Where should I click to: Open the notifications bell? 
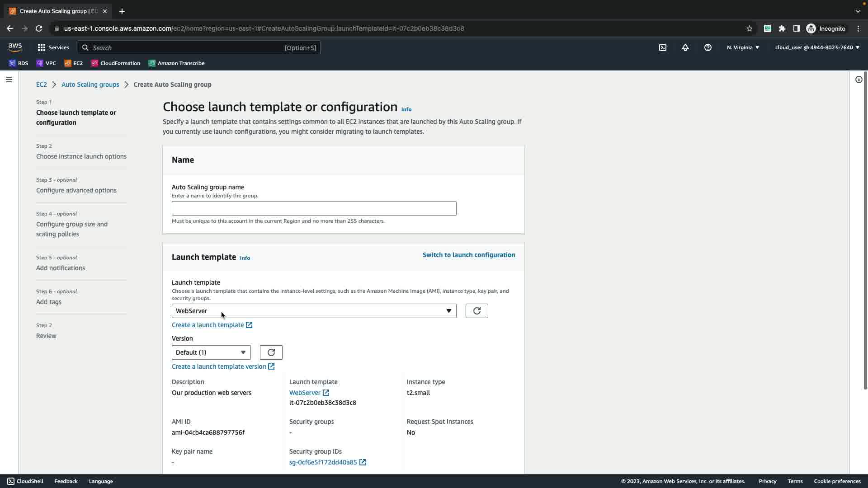[x=685, y=47]
